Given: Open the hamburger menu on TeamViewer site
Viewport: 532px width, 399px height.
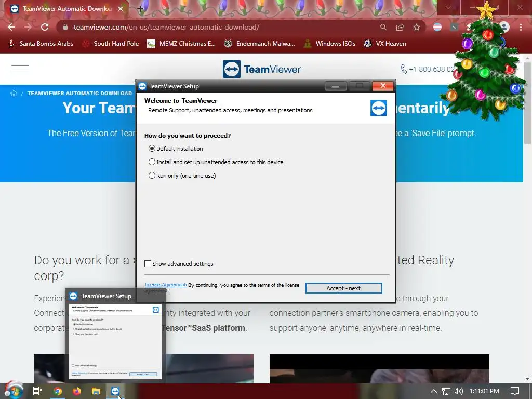Looking at the screenshot, I should pyautogui.click(x=20, y=69).
